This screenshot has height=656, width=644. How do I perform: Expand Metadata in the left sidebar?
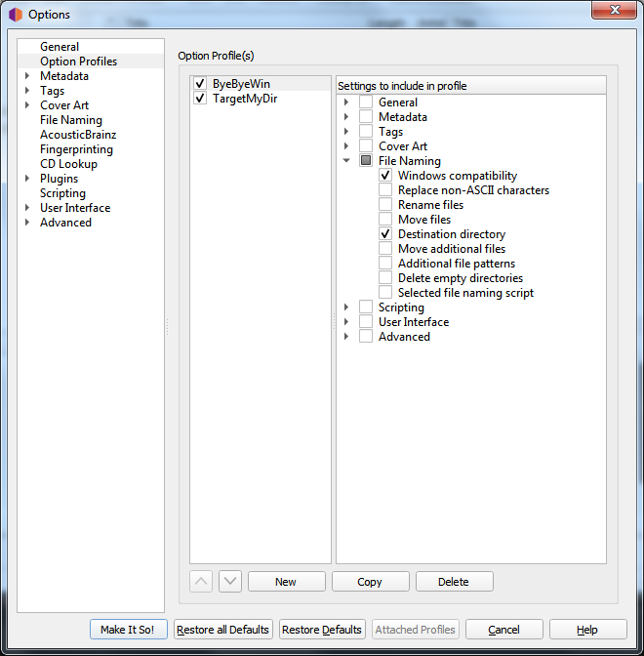point(27,76)
